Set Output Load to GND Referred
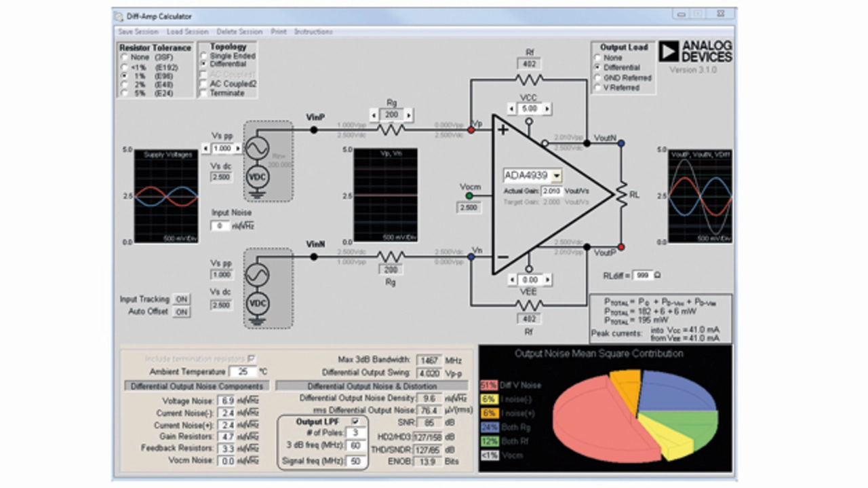The height and width of the screenshot is (488, 868). [597, 77]
